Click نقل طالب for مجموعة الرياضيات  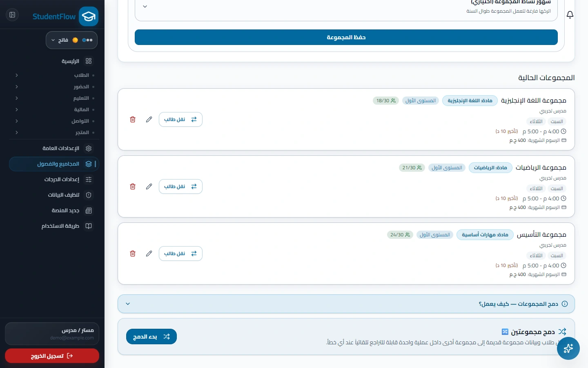(x=180, y=186)
